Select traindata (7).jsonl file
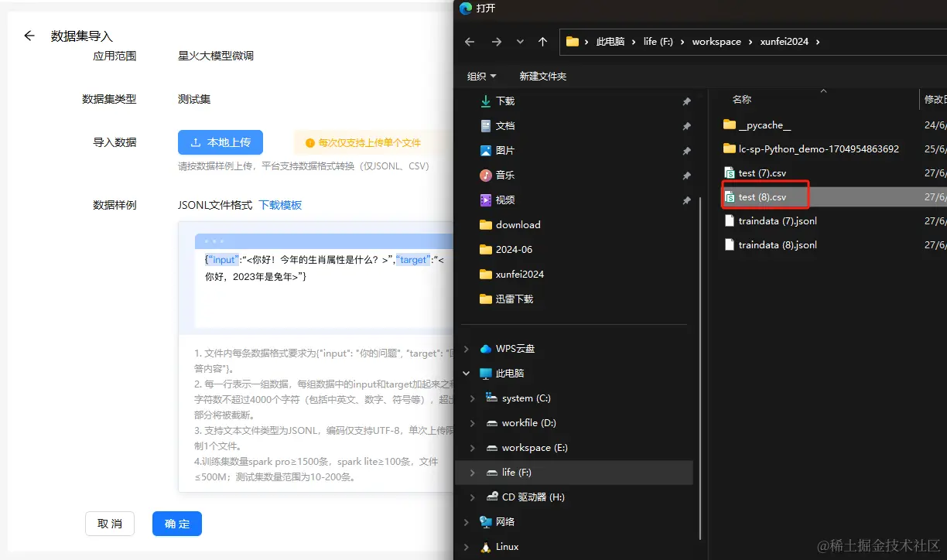 pyautogui.click(x=770, y=221)
